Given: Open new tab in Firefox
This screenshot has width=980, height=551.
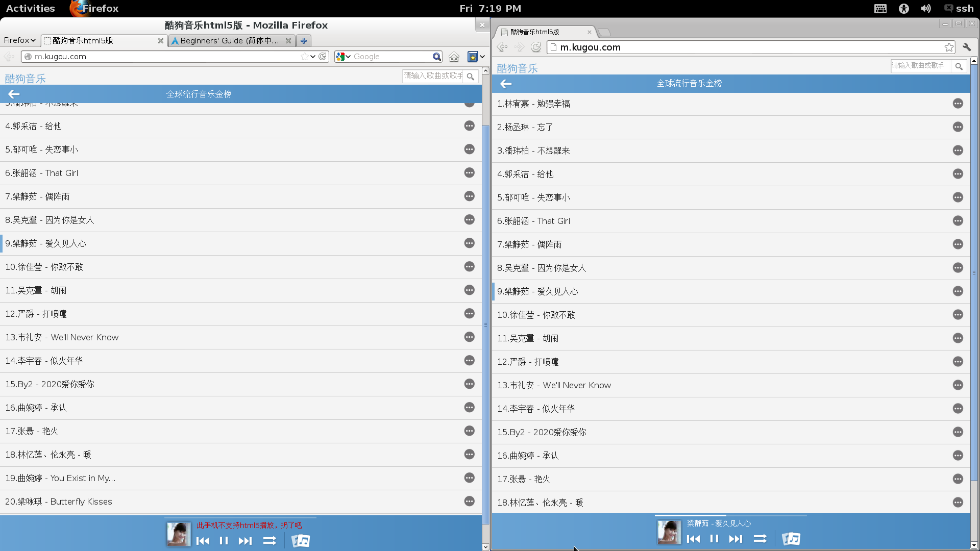Looking at the screenshot, I should click(304, 41).
